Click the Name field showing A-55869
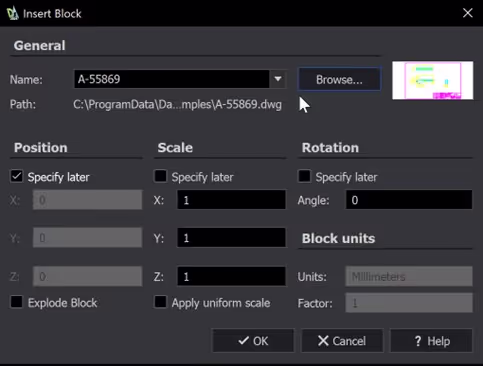Image resolution: width=483 pixels, height=366 pixels. tap(172, 79)
